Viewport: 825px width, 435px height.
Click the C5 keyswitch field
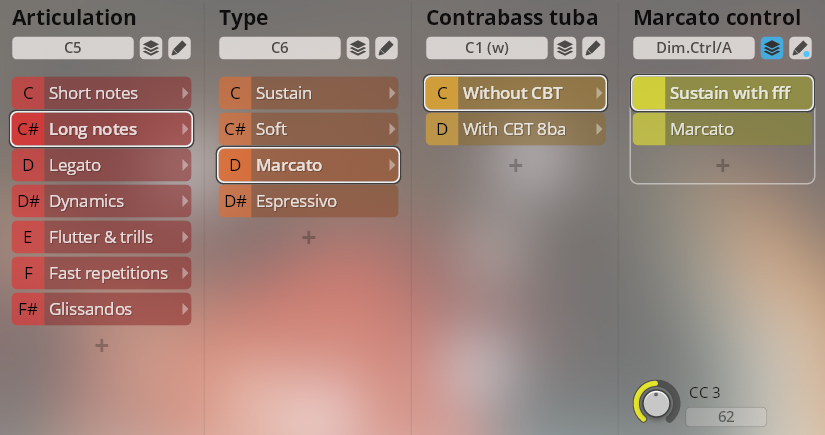pos(72,47)
